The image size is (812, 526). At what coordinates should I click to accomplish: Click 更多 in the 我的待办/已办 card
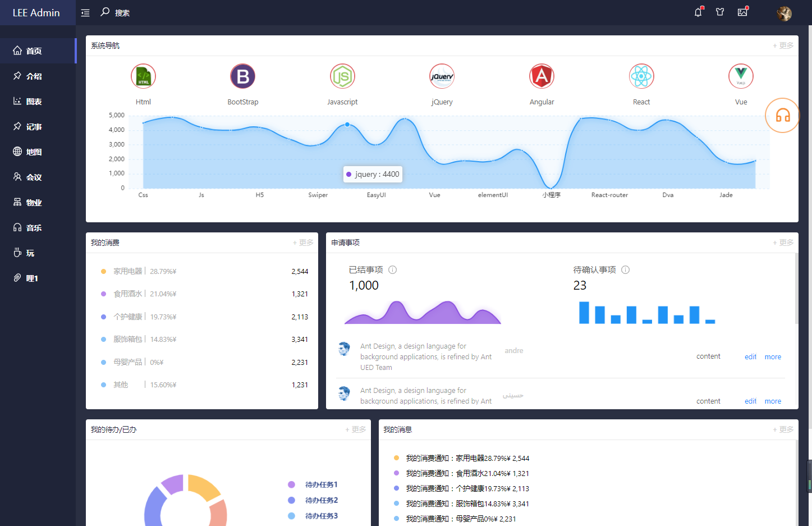(355, 429)
